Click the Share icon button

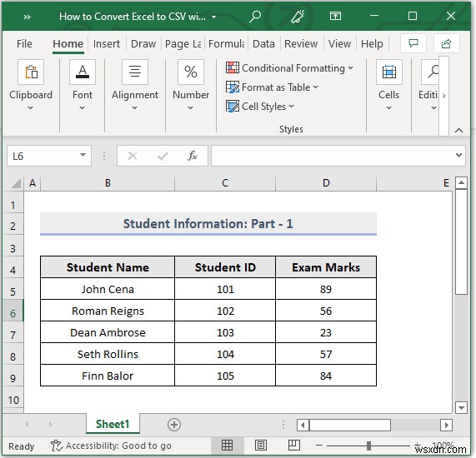446,43
